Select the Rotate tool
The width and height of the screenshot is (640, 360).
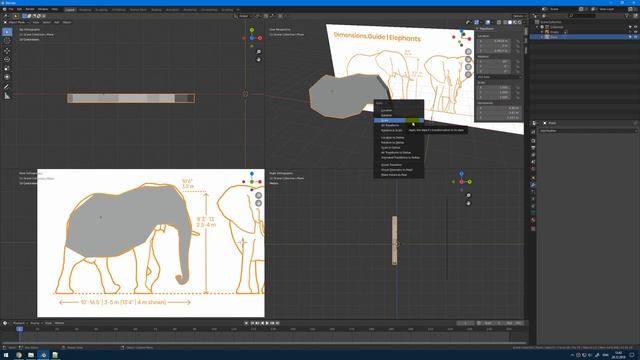click(7, 59)
